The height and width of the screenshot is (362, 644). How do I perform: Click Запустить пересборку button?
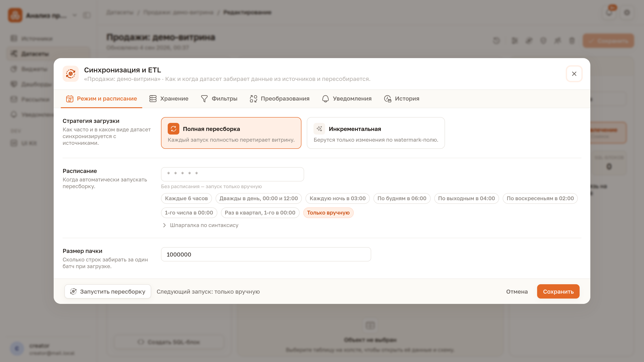(x=108, y=291)
